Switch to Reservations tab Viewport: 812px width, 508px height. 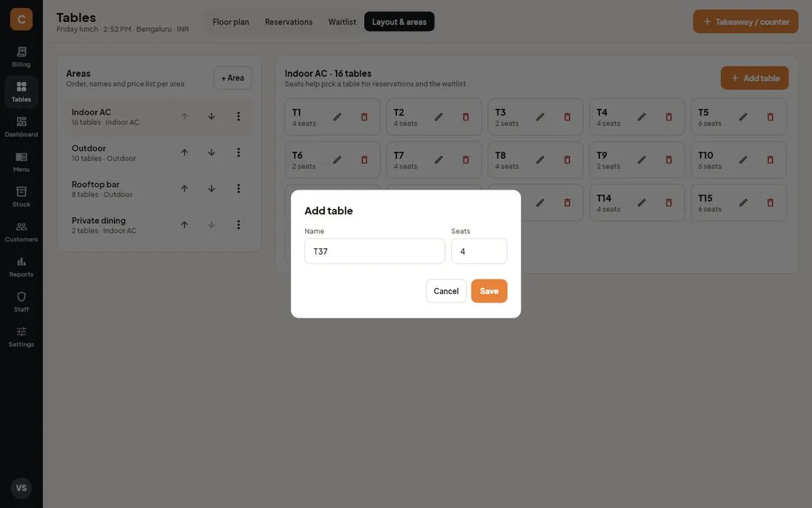[289, 21]
